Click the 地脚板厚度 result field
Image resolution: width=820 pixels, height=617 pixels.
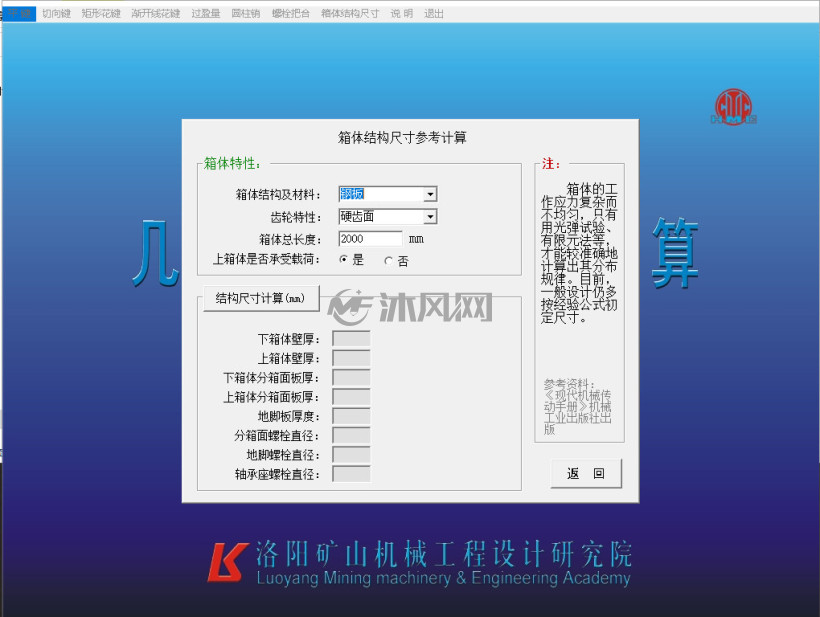351,416
